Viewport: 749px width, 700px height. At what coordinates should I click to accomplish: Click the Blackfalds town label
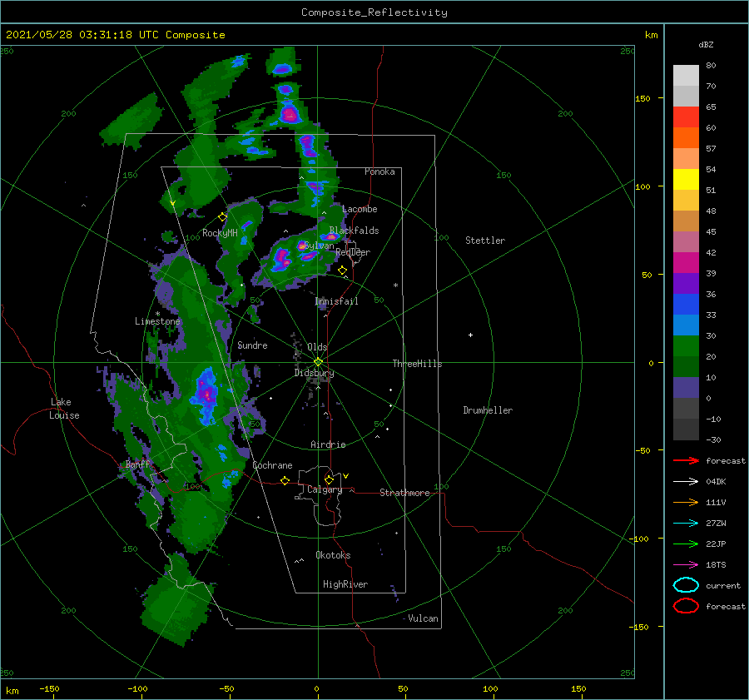pyautogui.click(x=354, y=231)
